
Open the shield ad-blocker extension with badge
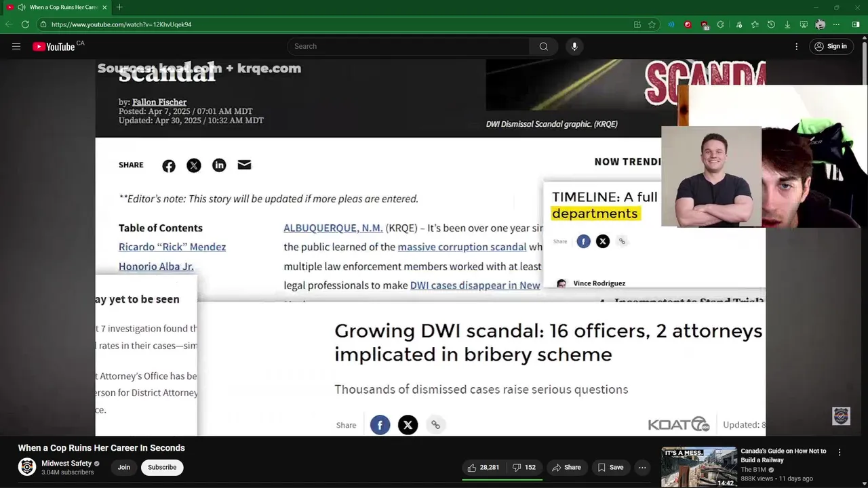point(705,25)
